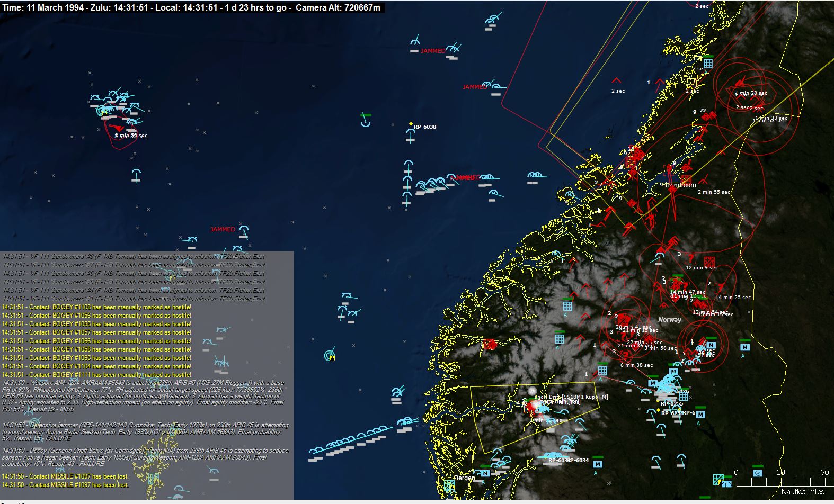Screen dimensions: 834x504
Task: Select the yellow diamond marker at RP-6038
Action: tap(411, 124)
